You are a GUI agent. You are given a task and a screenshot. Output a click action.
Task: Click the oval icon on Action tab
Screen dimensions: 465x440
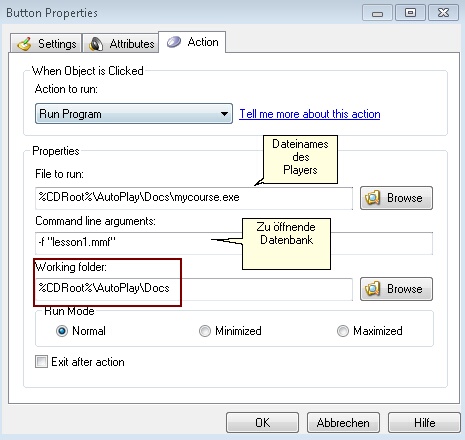click(174, 42)
